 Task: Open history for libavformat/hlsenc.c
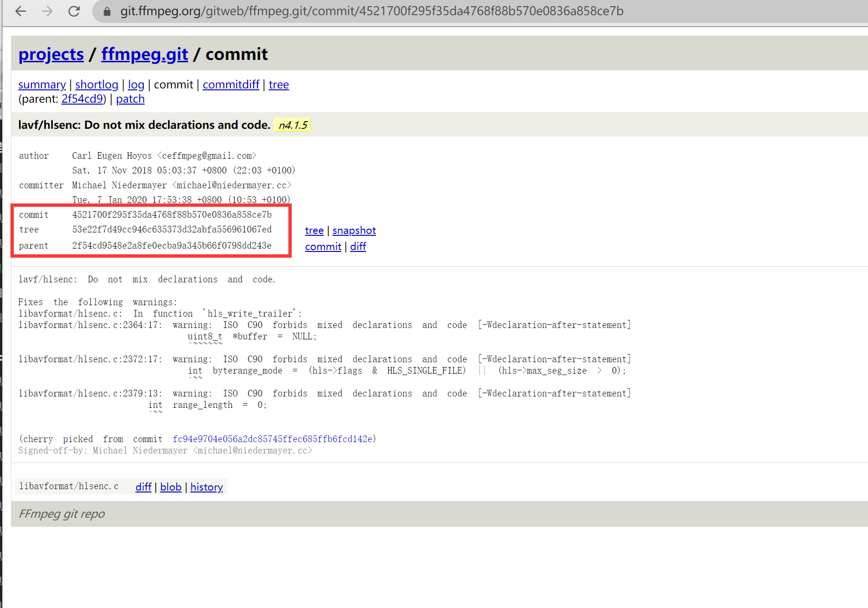(x=207, y=487)
